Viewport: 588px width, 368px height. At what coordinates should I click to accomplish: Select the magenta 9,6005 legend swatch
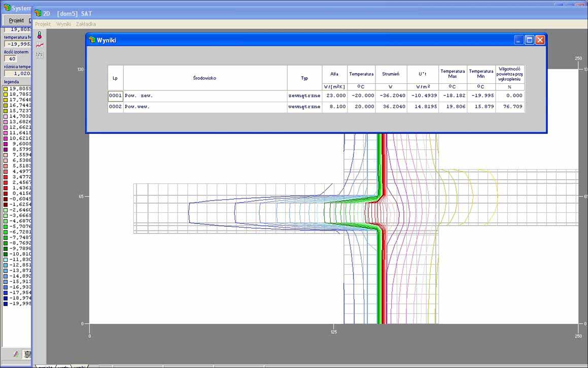tap(6, 144)
